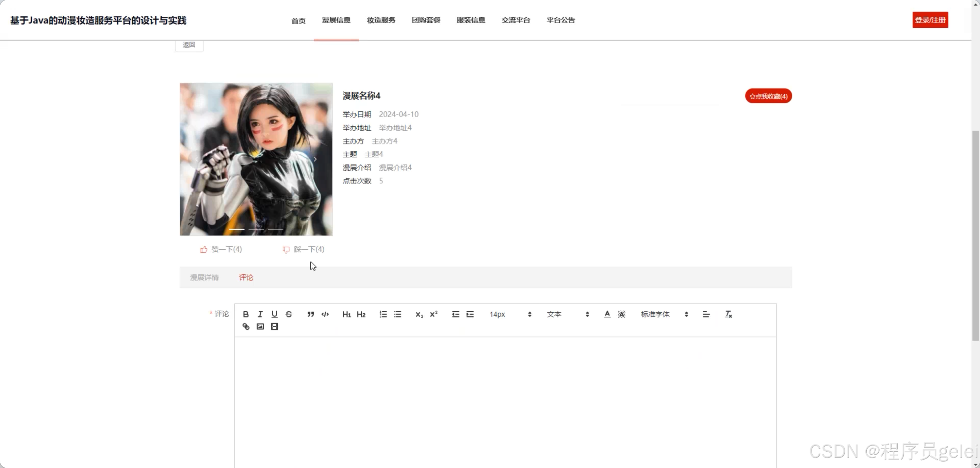Click the 登录/注册 button
The width and height of the screenshot is (980, 468).
(930, 20)
